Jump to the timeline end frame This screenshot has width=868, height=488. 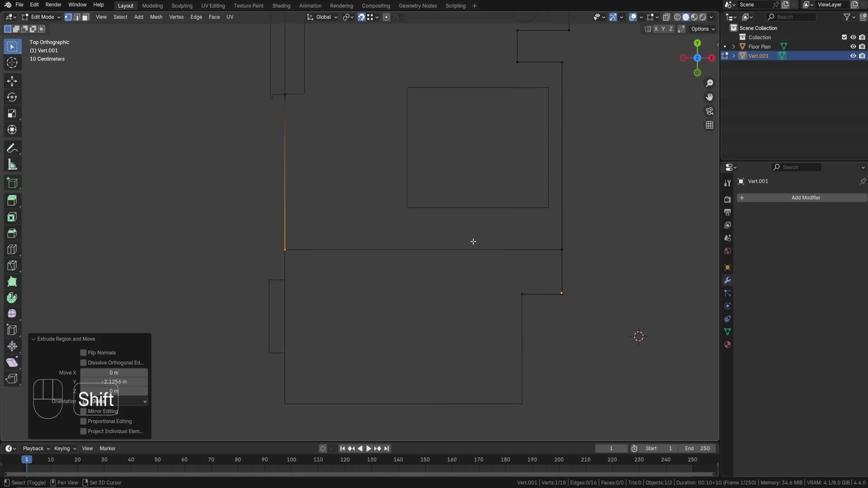tap(387, 449)
